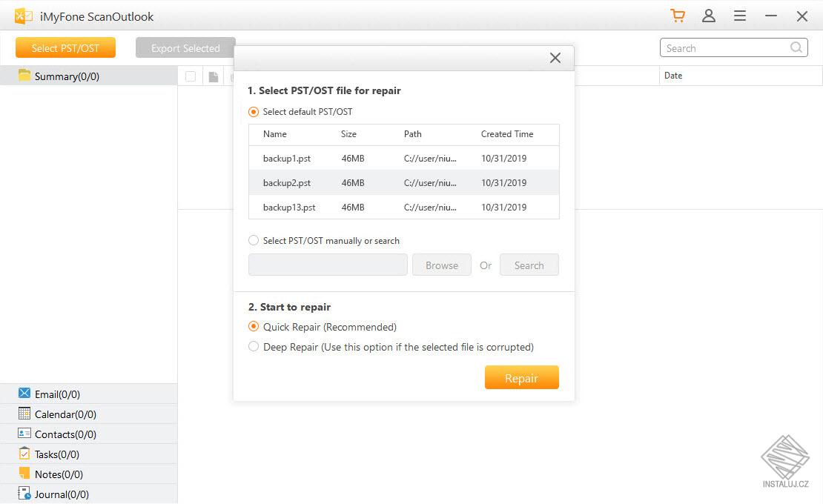Image resolution: width=823 pixels, height=504 pixels.
Task: Open the Journal(0/0) category
Action: point(89,494)
